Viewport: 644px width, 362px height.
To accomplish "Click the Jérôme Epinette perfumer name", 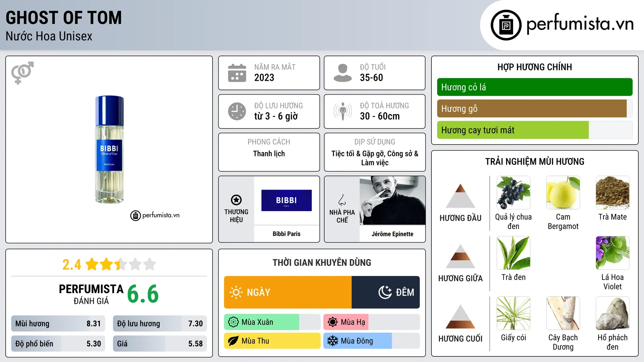I will point(392,234).
